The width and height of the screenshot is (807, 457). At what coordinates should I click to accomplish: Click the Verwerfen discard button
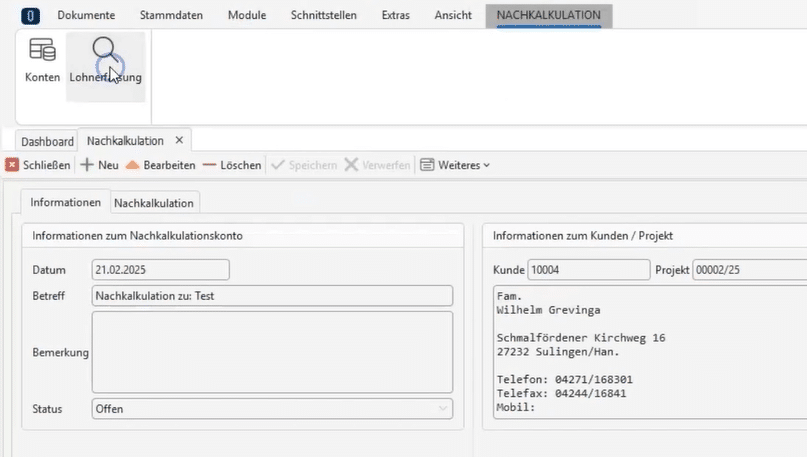(x=378, y=165)
